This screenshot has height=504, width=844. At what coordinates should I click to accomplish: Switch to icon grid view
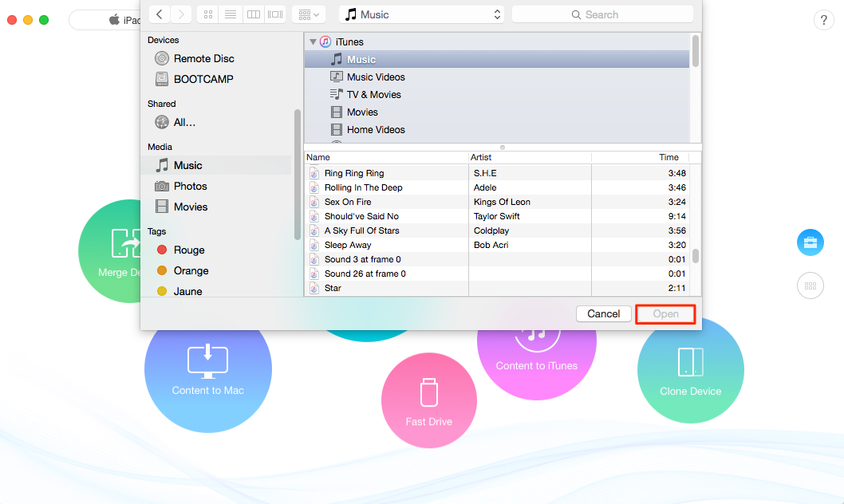pyautogui.click(x=208, y=14)
